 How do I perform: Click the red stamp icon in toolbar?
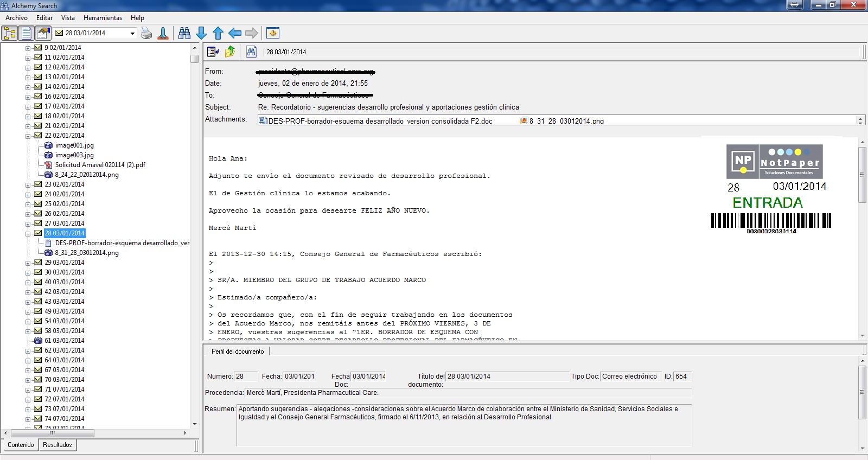[163, 33]
